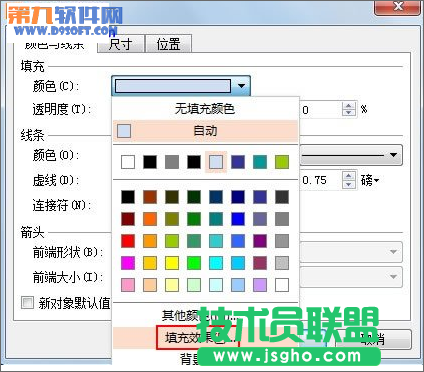Select the green swatch in second palette row
This screenshot has height=372, width=424.
[194, 219]
